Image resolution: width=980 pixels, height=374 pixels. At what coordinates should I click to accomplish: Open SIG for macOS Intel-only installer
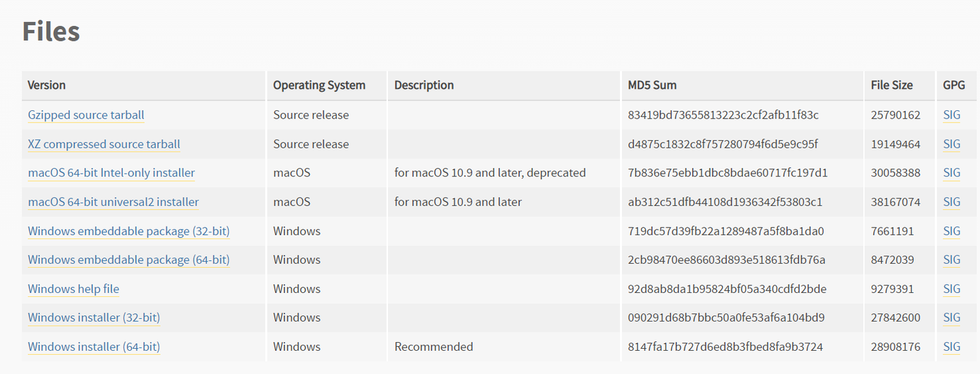tap(951, 173)
